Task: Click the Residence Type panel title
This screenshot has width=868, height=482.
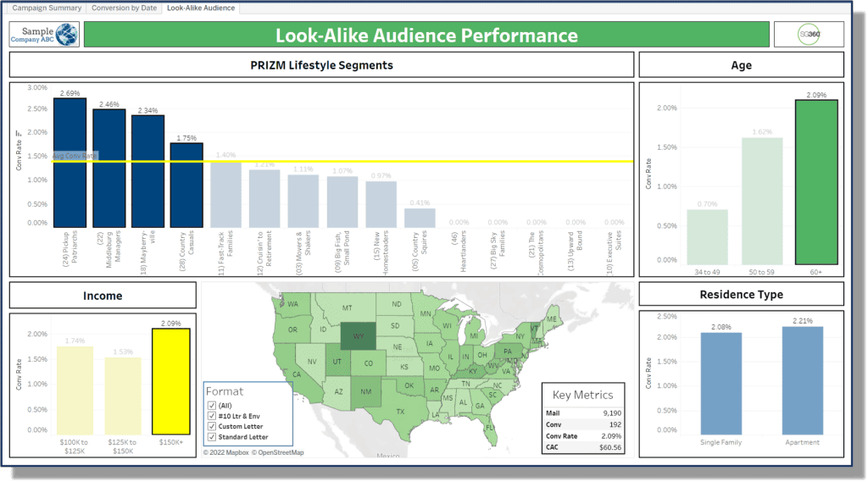Action: [741, 295]
